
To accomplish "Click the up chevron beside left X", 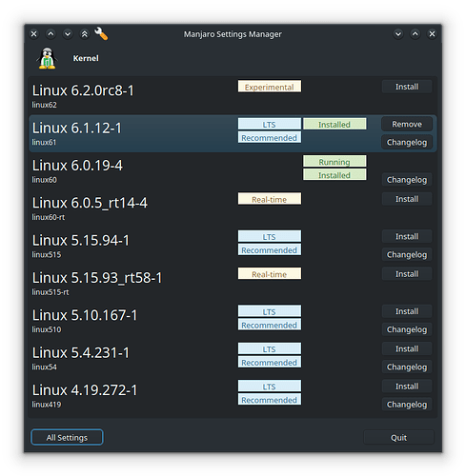I will pos(51,33).
